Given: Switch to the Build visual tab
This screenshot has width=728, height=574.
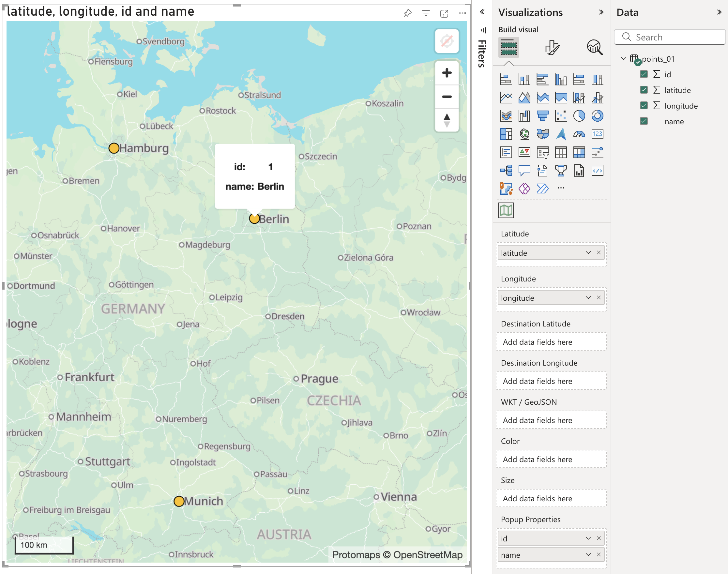Looking at the screenshot, I should [x=508, y=47].
